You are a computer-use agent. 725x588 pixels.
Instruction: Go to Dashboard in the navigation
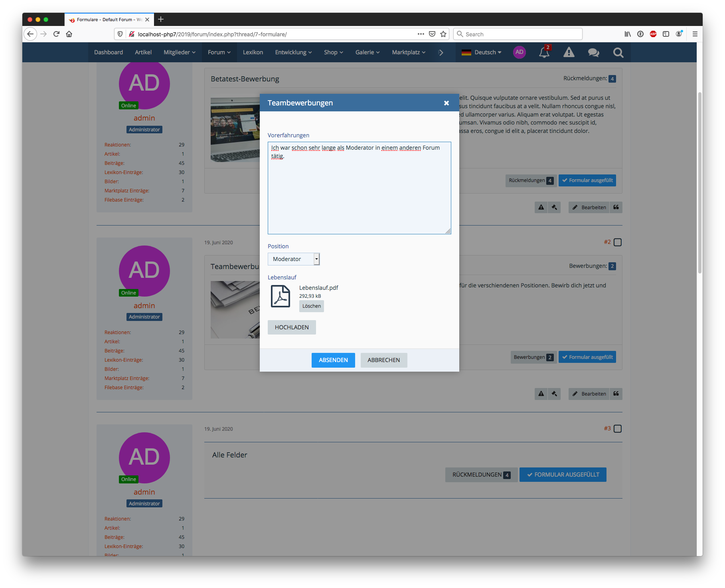click(109, 52)
